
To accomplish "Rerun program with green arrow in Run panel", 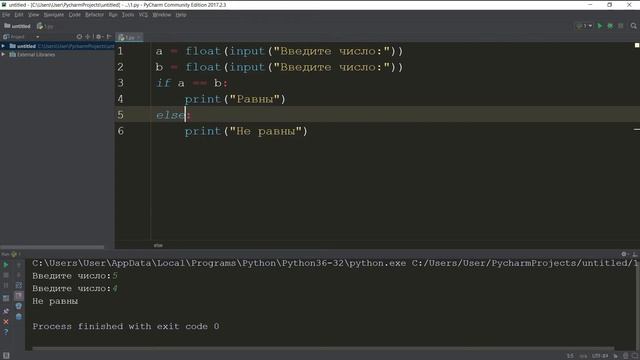I will [6, 265].
